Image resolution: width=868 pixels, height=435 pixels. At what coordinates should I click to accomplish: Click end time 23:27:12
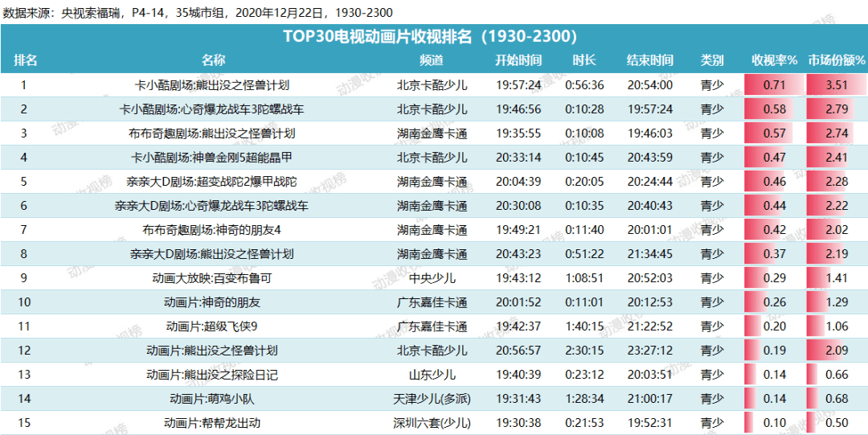(650, 351)
